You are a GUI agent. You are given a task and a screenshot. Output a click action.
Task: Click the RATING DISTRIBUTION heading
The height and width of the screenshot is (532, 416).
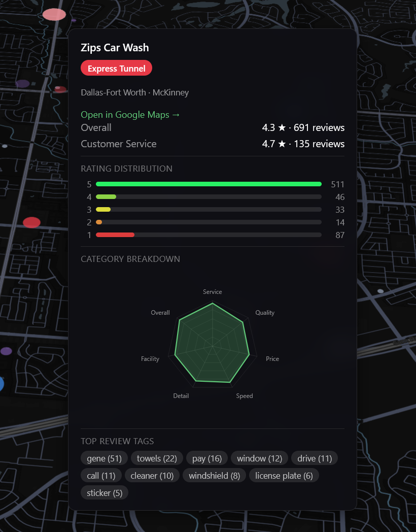[x=126, y=169]
